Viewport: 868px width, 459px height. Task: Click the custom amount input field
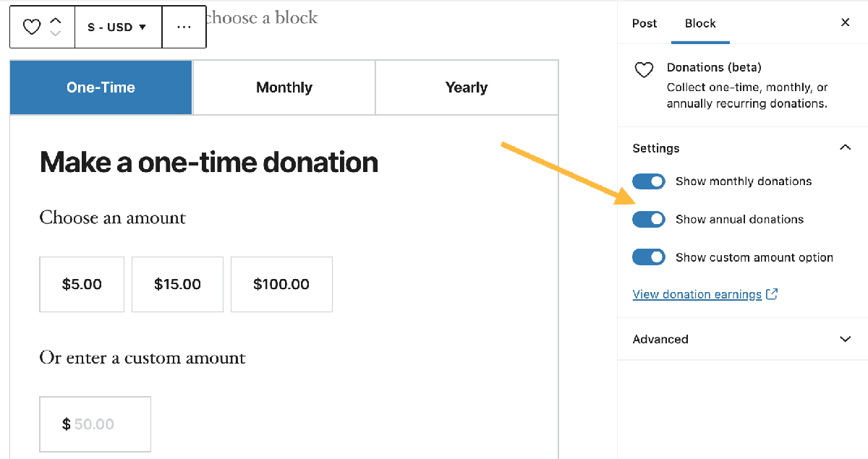[x=95, y=424]
